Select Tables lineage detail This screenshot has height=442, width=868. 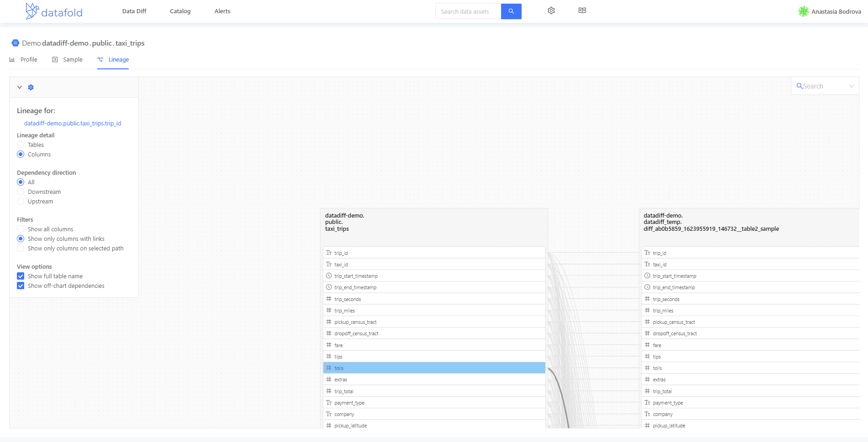click(x=21, y=145)
